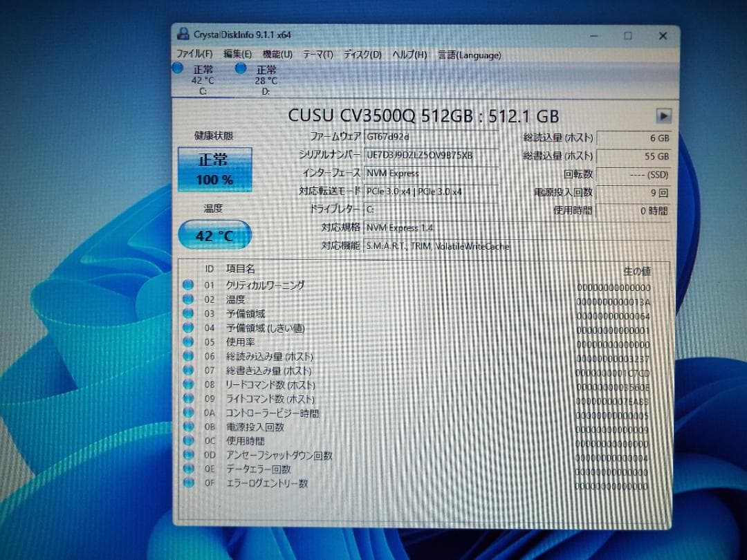Open the ヘルプ(H) menu

coord(411,55)
